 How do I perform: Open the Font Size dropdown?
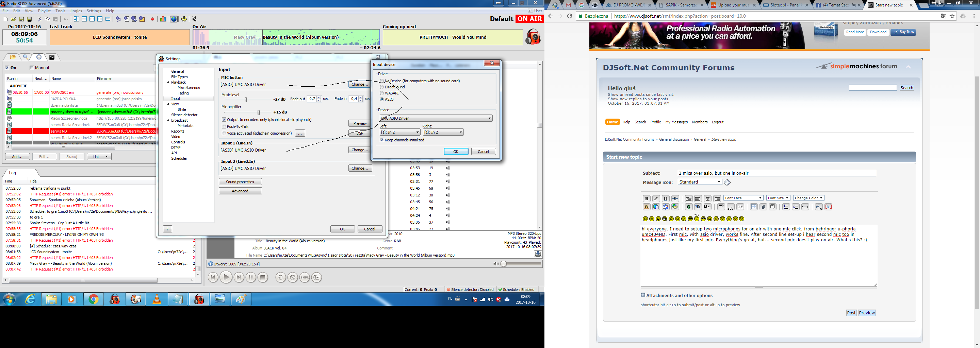click(778, 198)
